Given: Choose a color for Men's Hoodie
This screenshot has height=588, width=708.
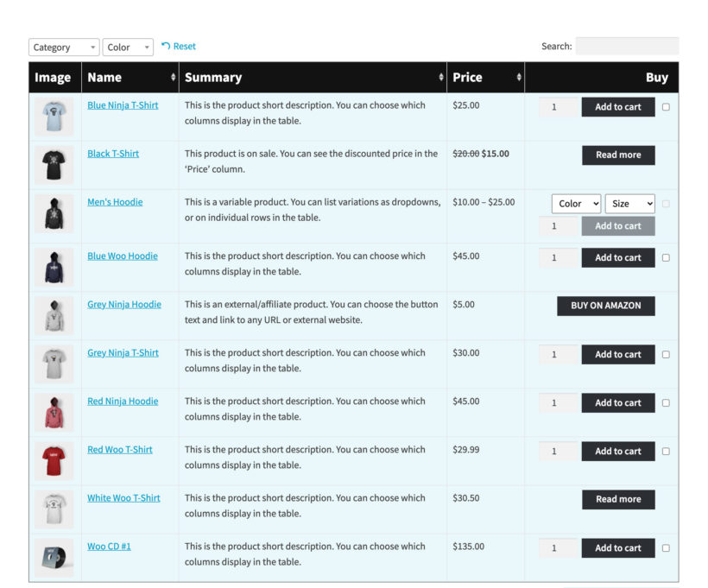Looking at the screenshot, I should click(x=575, y=203).
